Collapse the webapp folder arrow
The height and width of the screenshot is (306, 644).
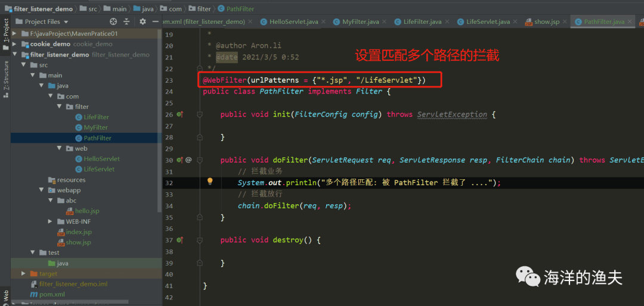[x=42, y=191]
